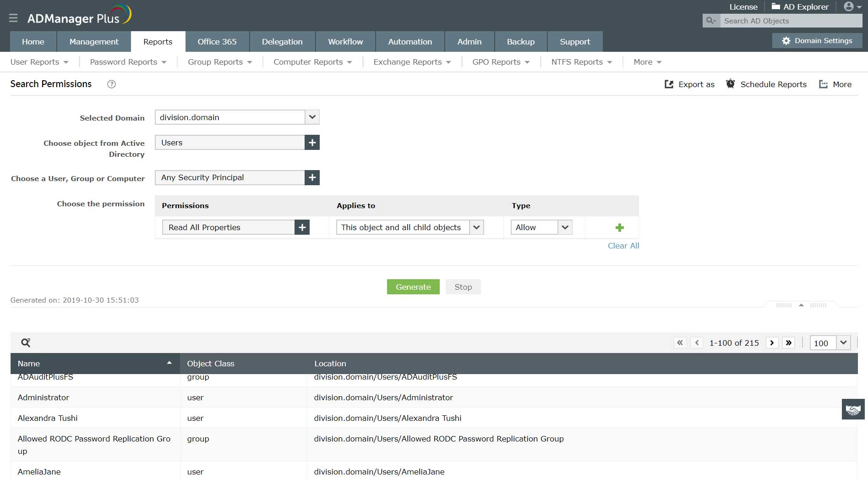Open the NTFS Reports menu
The width and height of the screenshot is (868, 480).
coord(581,62)
